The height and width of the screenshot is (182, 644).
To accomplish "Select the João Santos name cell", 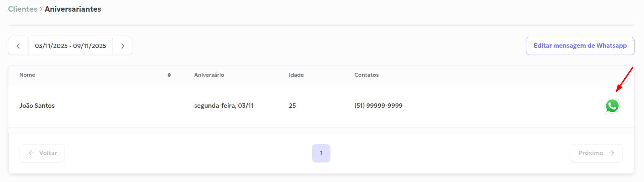I will pyautogui.click(x=37, y=106).
